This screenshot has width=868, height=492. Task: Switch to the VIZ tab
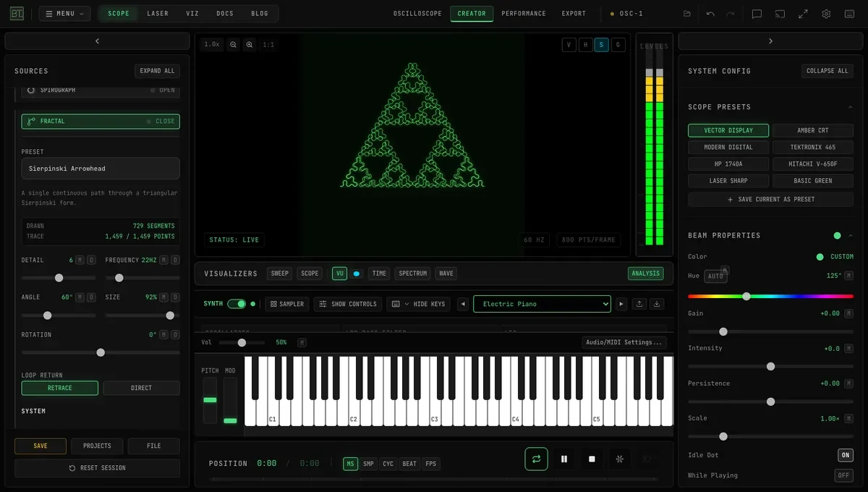192,14
